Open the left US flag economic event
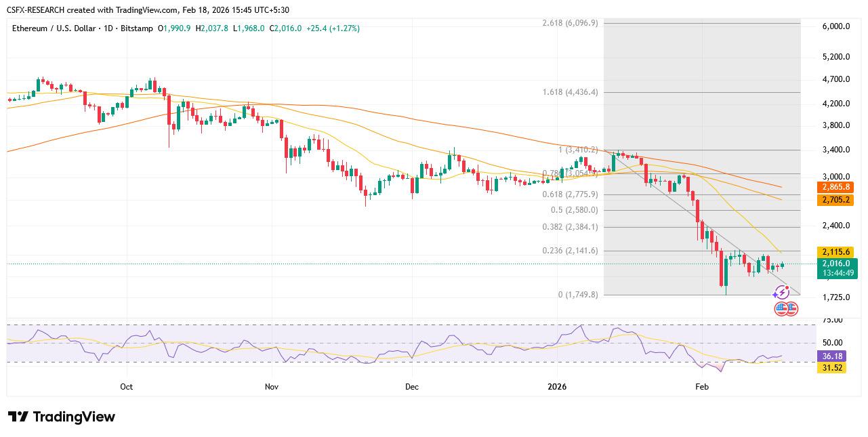This screenshot has width=868, height=437. click(x=781, y=309)
